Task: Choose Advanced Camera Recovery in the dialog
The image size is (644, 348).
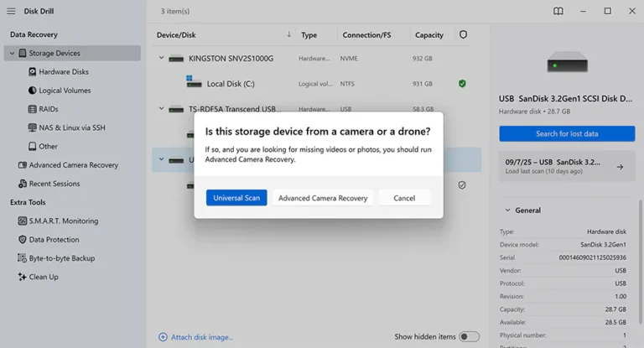Action: 323,198
